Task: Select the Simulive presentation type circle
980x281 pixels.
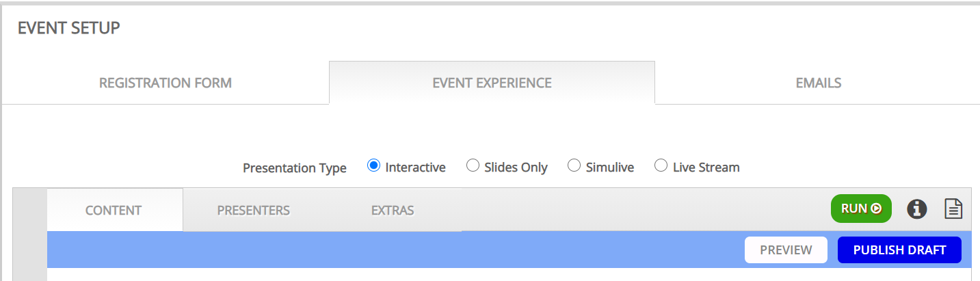Action: pos(574,165)
